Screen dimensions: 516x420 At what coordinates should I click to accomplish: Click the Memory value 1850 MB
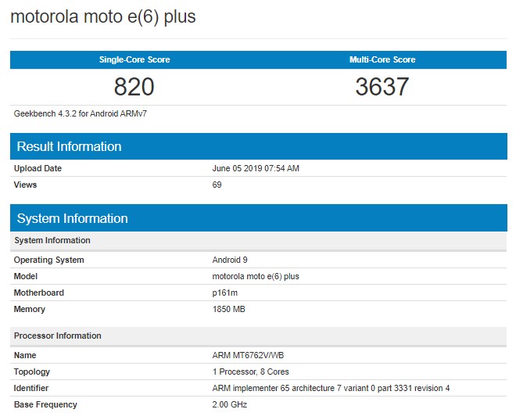tap(229, 309)
